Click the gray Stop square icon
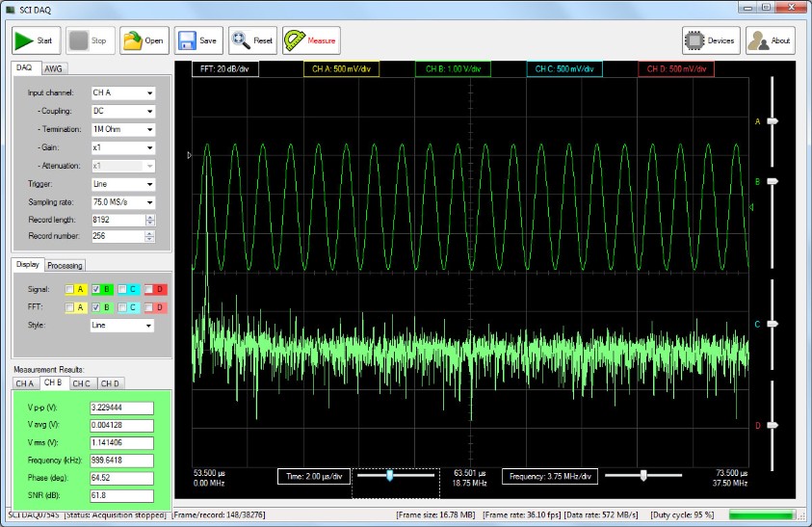 (x=79, y=40)
